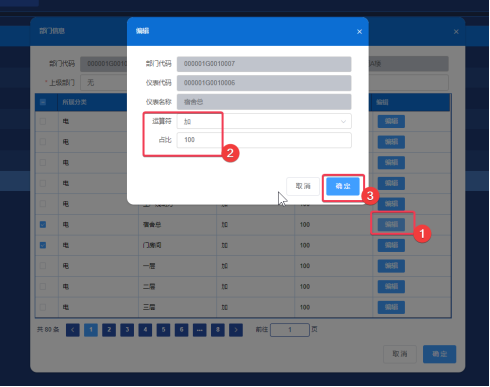Tick the checkbox in the third table row

43,163
